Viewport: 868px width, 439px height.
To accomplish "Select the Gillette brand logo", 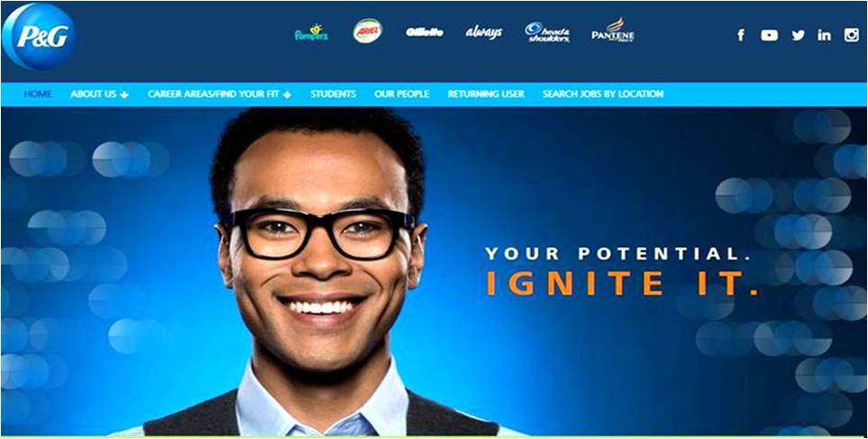I will coord(425,32).
